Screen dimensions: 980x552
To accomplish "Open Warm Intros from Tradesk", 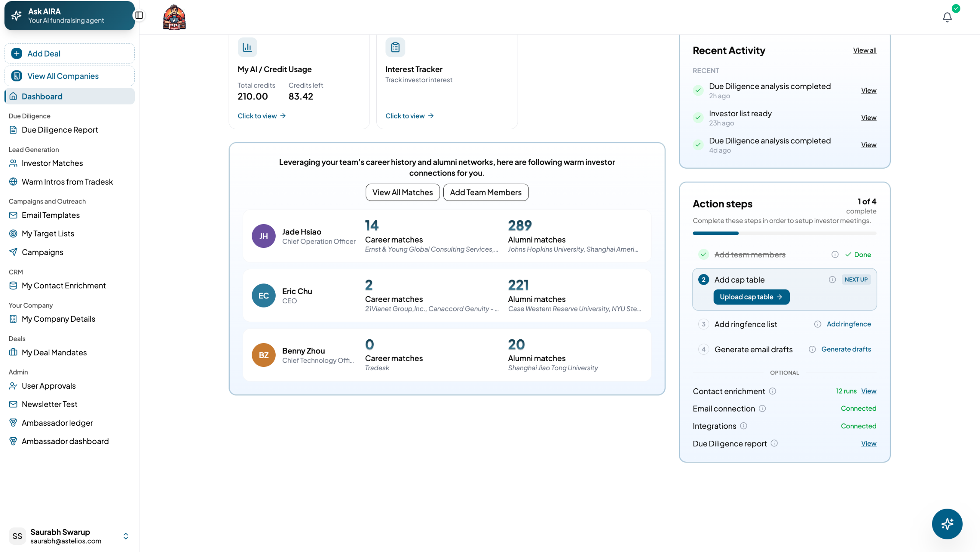I will pyautogui.click(x=67, y=182).
